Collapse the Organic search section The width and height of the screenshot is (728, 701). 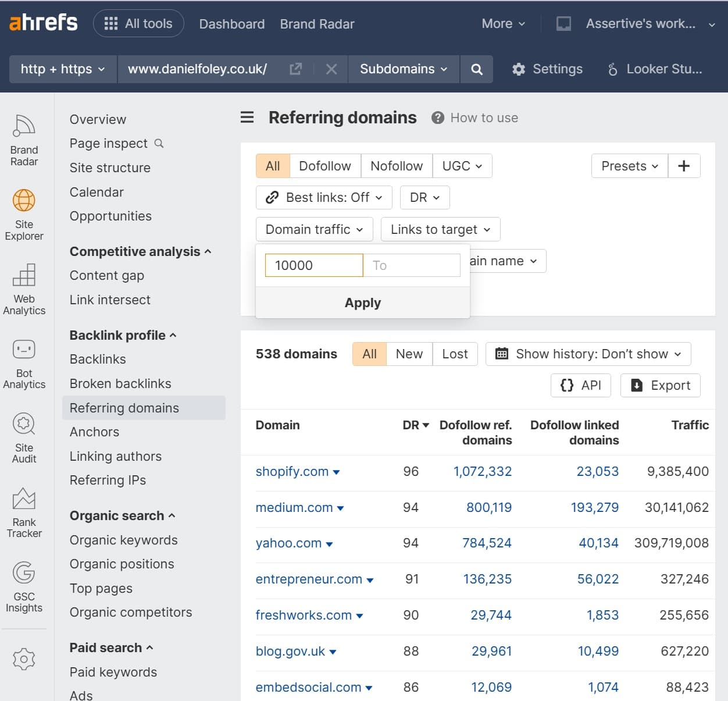tap(122, 515)
